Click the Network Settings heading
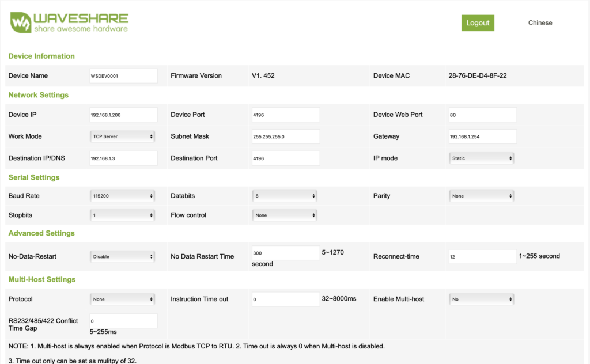 (39, 95)
